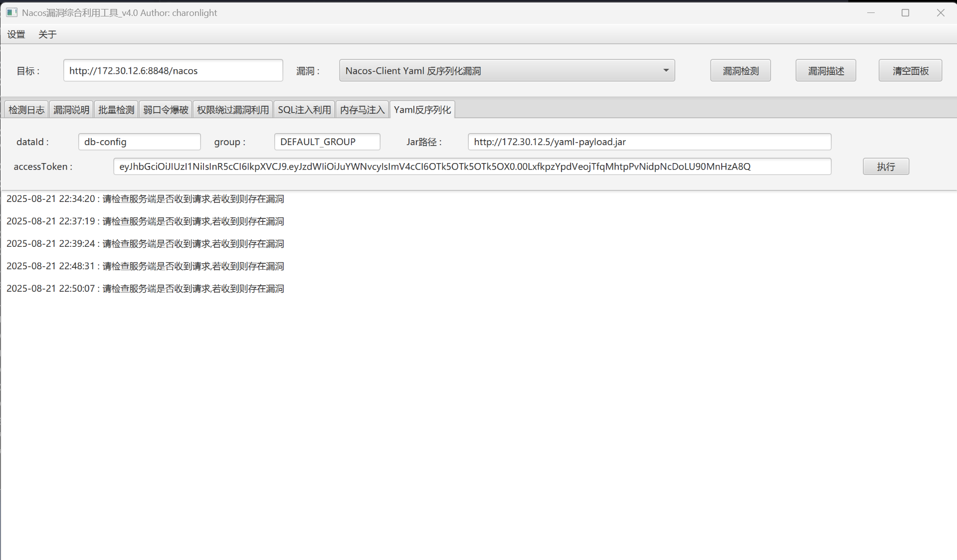
Task: Switch to the 弱口令爆破 tab
Action: click(x=166, y=110)
